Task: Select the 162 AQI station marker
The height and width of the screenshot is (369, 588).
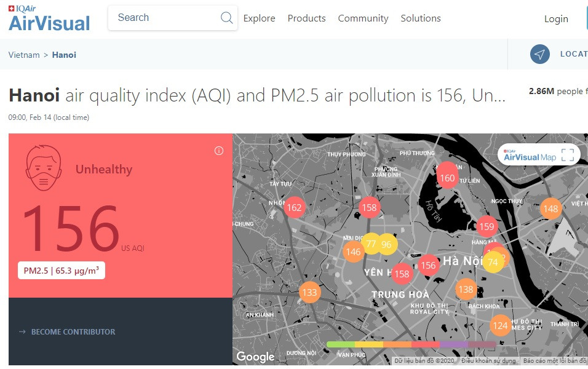Action: click(x=295, y=208)
